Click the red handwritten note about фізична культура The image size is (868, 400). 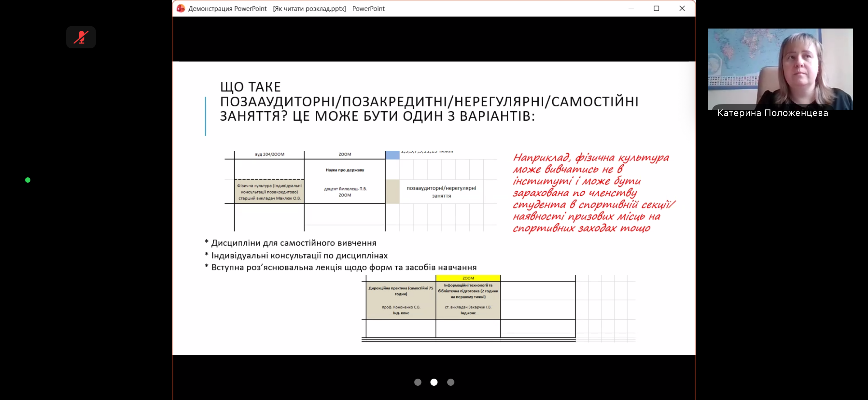click(x=594, y=193)
